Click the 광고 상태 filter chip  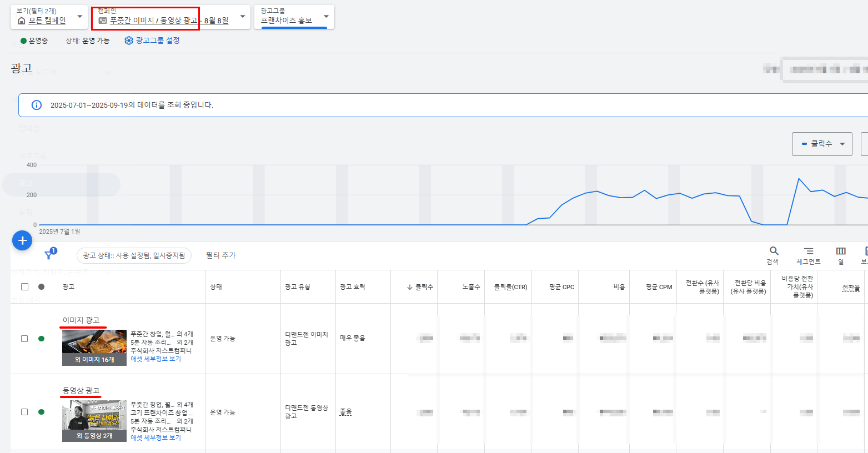tap(134, 255)
